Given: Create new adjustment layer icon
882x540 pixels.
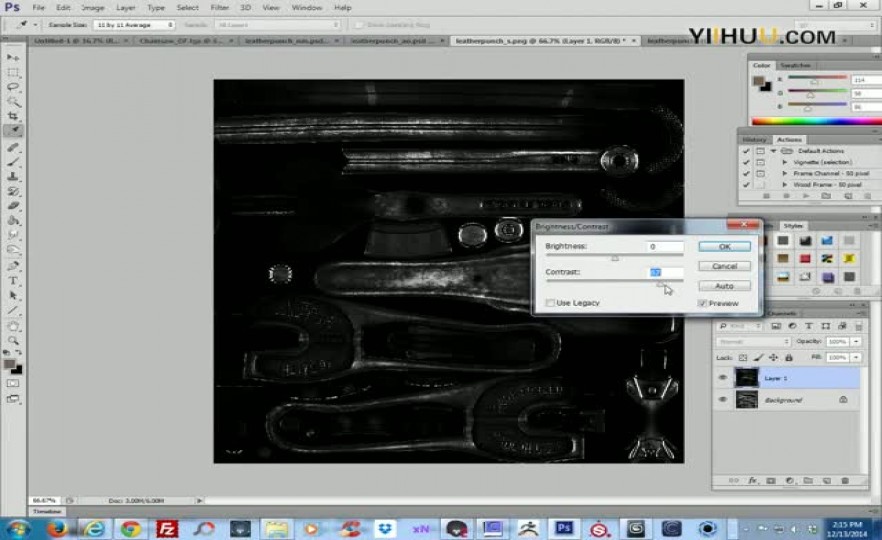Looking at the screenshot, I should (x=789, y=481).
